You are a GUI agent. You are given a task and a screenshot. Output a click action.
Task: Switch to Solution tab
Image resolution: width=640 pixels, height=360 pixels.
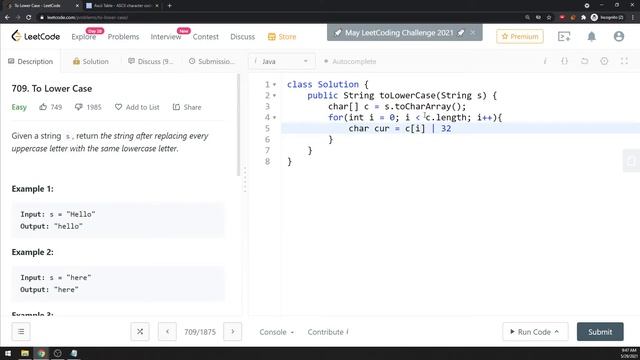point(91,61)
